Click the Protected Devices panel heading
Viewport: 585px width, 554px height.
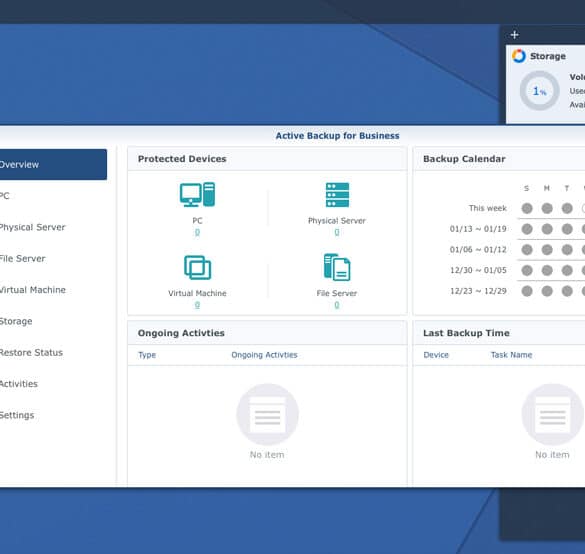point(182,159)
